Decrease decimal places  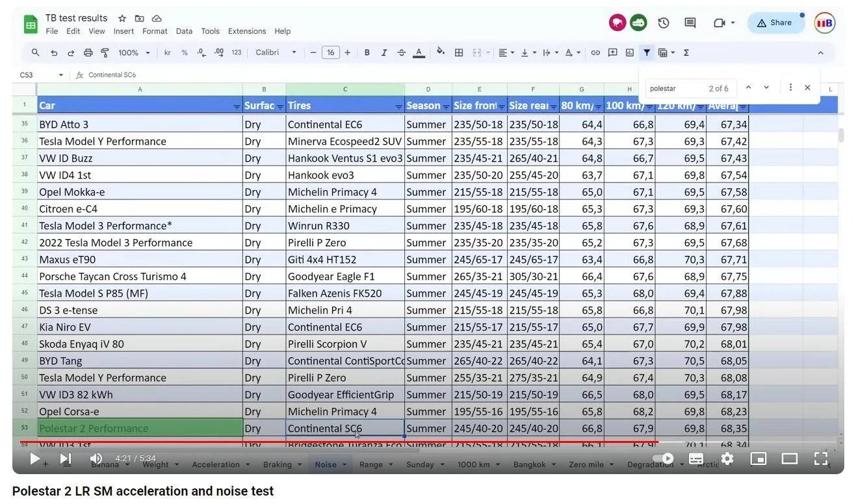[201, 53]
